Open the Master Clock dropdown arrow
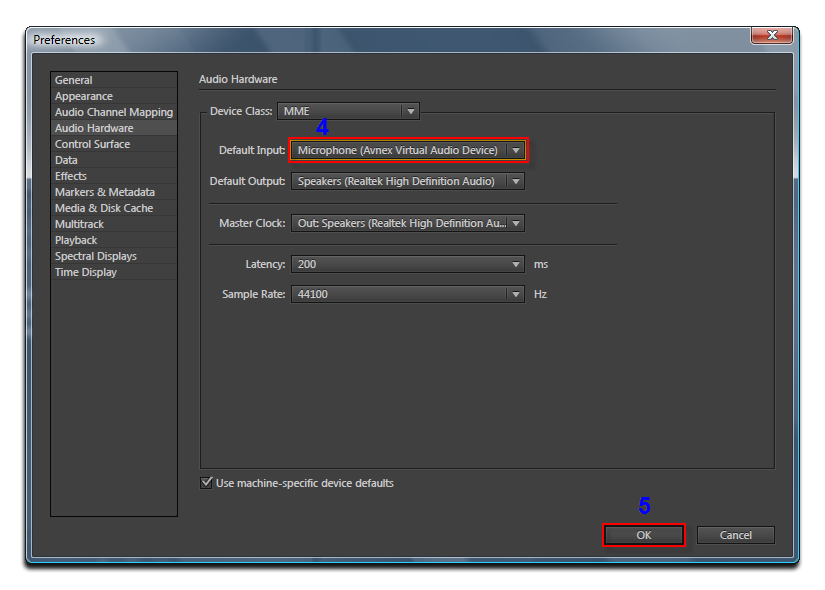Screen dimensions: 825x590 coord(516,223)
